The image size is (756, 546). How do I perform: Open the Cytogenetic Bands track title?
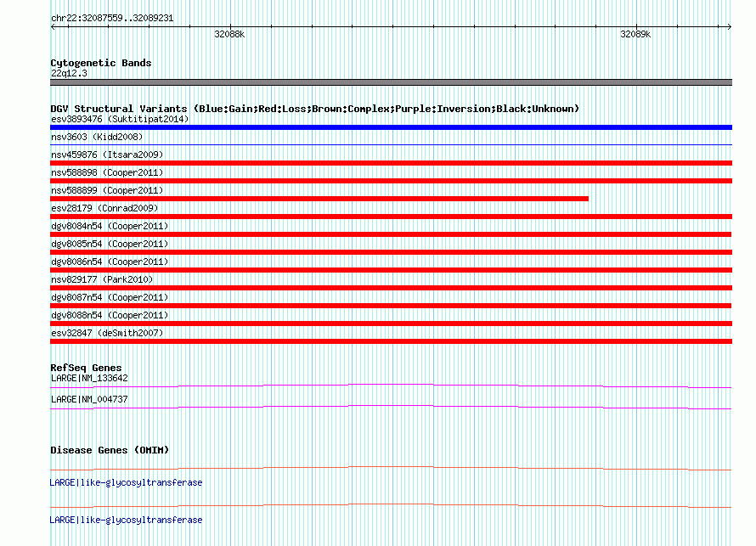coord(101,63)
